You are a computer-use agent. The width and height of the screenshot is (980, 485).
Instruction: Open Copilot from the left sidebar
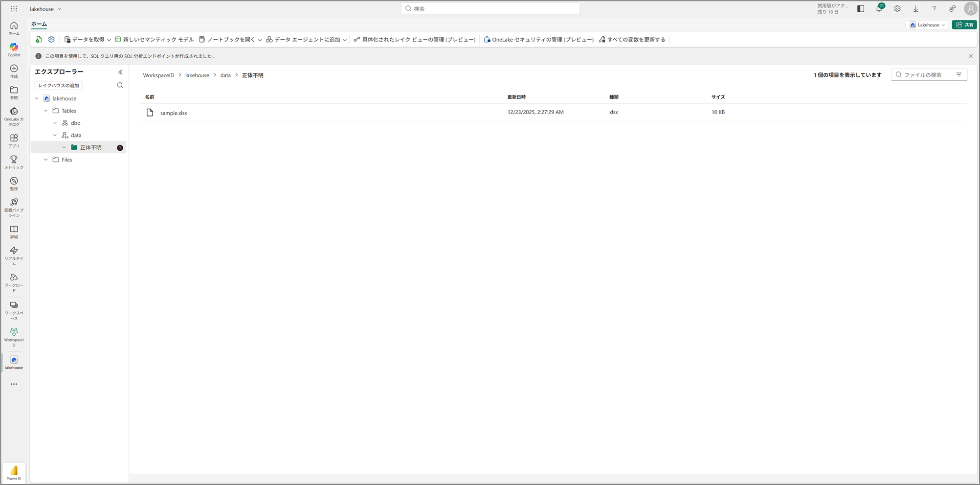14,49
